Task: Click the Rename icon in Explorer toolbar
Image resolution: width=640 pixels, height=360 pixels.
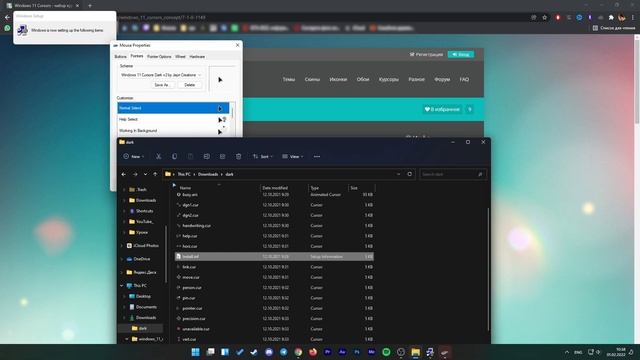Action: point(207,156)
